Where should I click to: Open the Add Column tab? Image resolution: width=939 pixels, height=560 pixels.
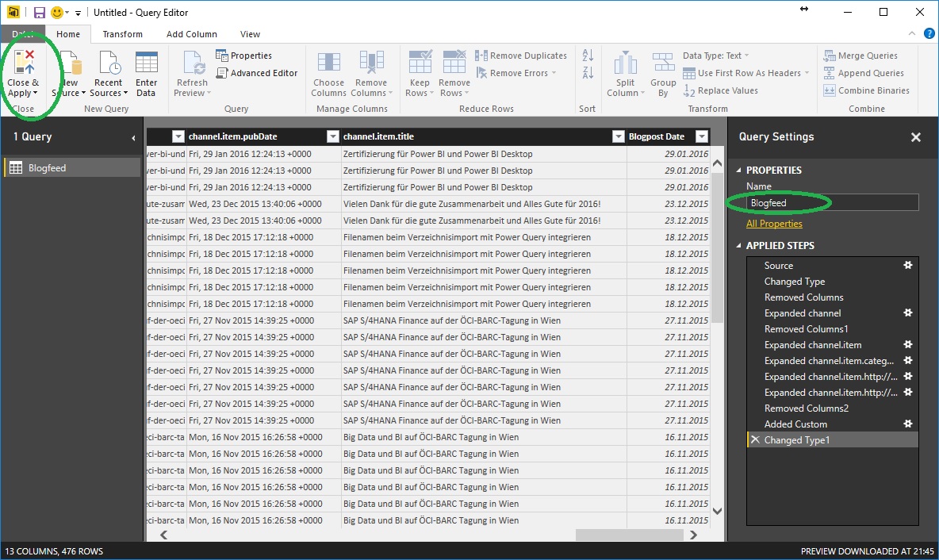pos(191,34)
